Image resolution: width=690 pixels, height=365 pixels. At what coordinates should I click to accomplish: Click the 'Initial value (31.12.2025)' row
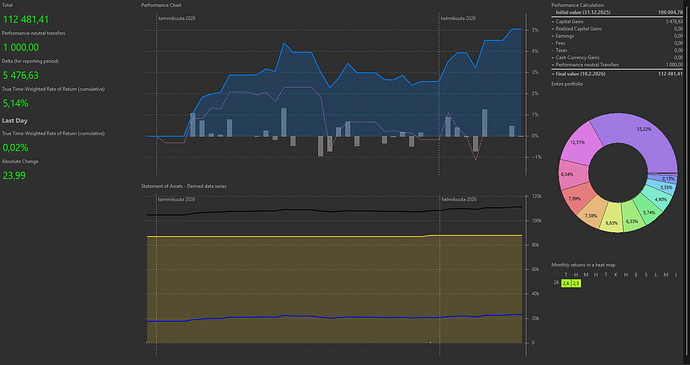(617, 12)
